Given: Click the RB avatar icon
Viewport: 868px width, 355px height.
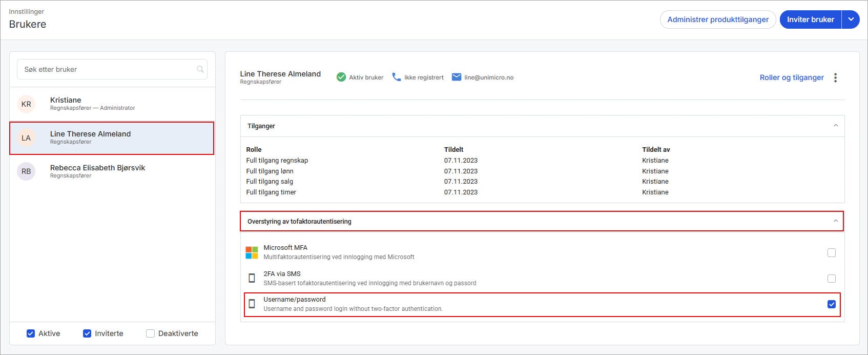Looking at the screenshot, I should coord(26,171).
